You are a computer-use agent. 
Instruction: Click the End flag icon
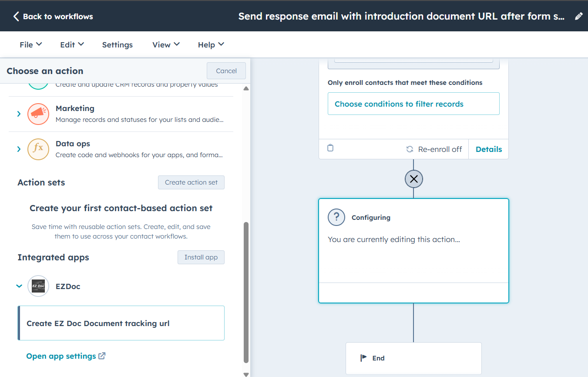[x=364, y=358]
